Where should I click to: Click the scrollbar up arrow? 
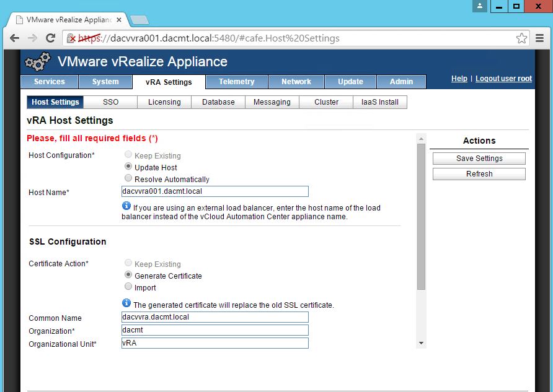pyautogui.click(x=421, y=139)
